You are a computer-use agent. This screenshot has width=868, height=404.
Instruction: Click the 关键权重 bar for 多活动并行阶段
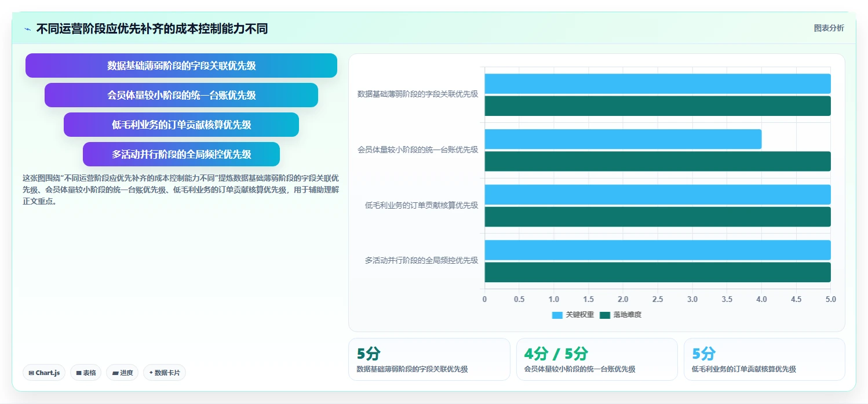click(658, 250)
